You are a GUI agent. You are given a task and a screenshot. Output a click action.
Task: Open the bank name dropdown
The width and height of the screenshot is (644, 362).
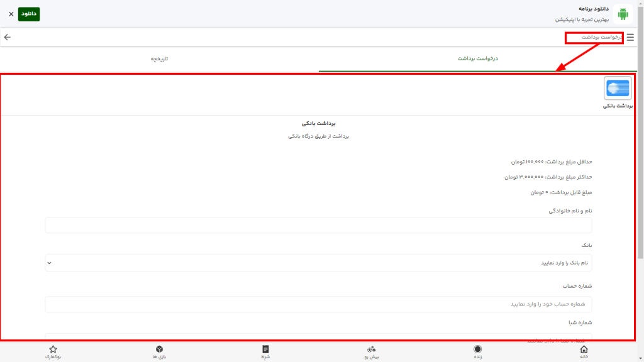pyautogui.click(x=318, y=263)
